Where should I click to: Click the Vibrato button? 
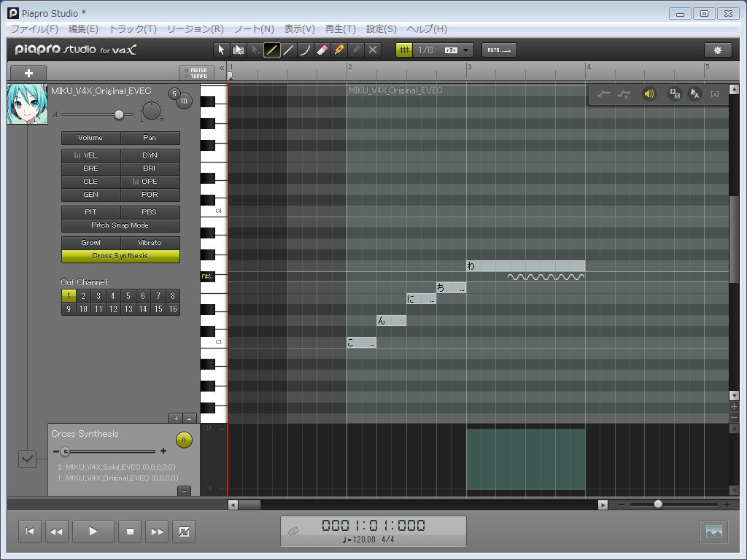(150, 243)
